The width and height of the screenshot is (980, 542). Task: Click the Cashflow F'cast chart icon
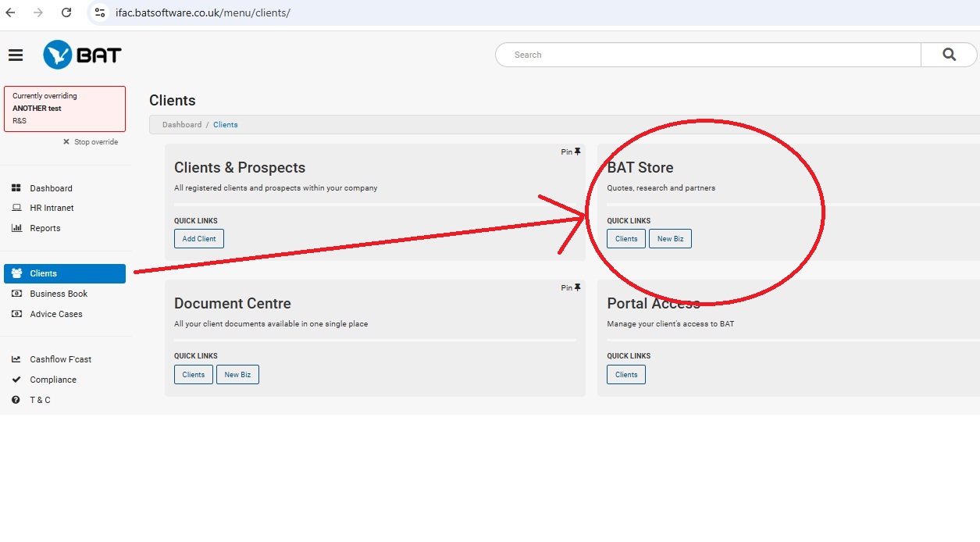pos(16,359)
